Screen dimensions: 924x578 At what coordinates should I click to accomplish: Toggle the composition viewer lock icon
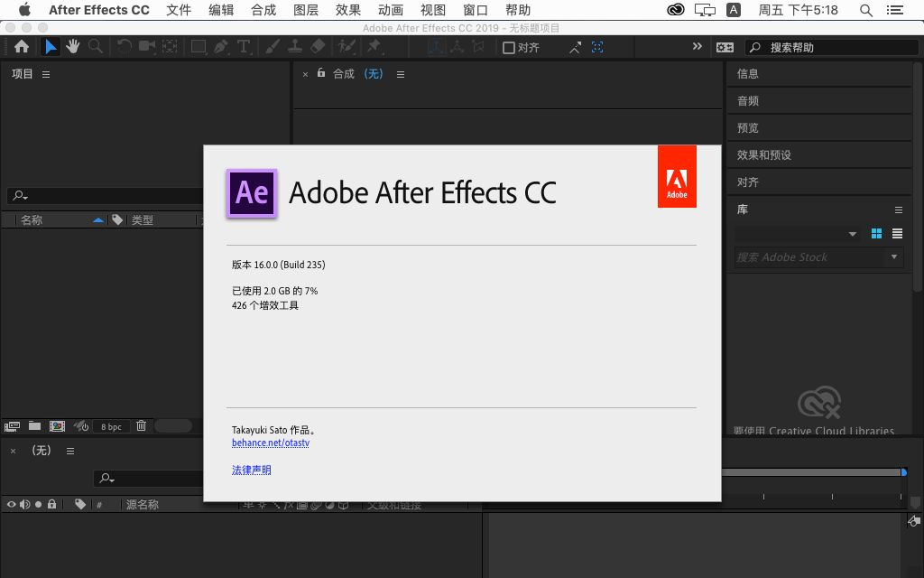point(321,72)
